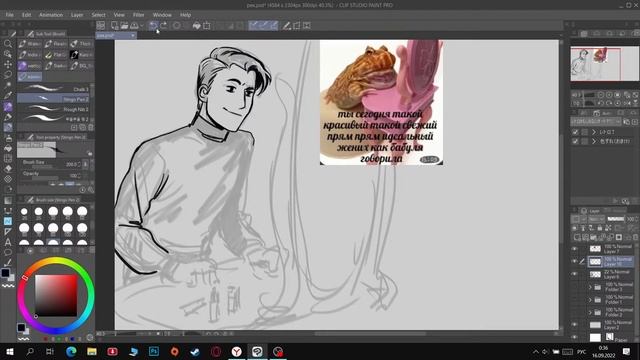Select the Eyedropper tool
Screen dimensions: 640x360
click(x=7, y=96)
